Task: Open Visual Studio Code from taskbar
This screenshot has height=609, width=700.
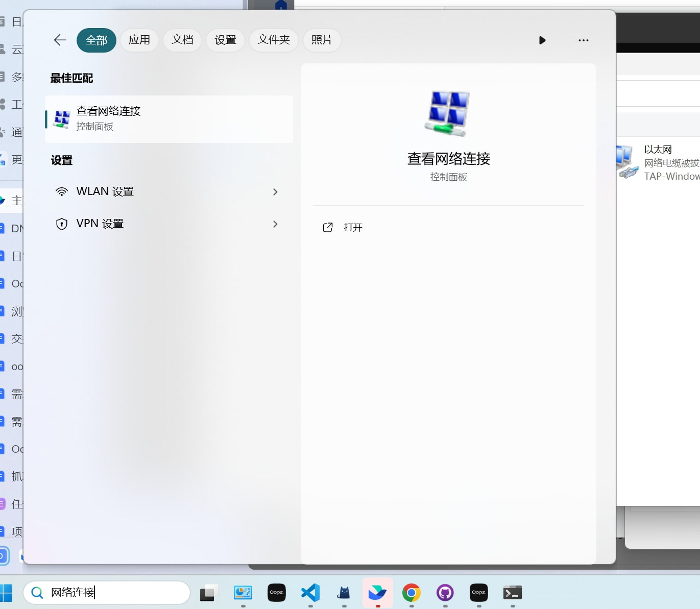Action: tap(310, 593)
